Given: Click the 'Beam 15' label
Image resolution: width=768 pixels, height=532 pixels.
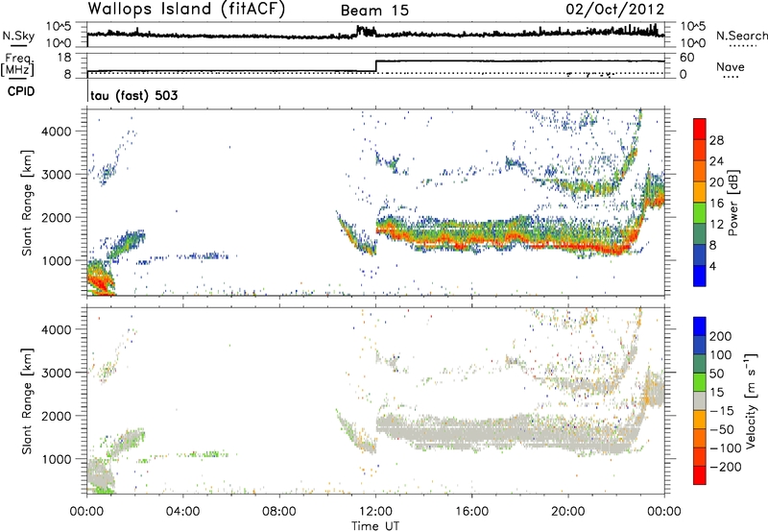Looking at the screenshot, I should tap(374, 11).
